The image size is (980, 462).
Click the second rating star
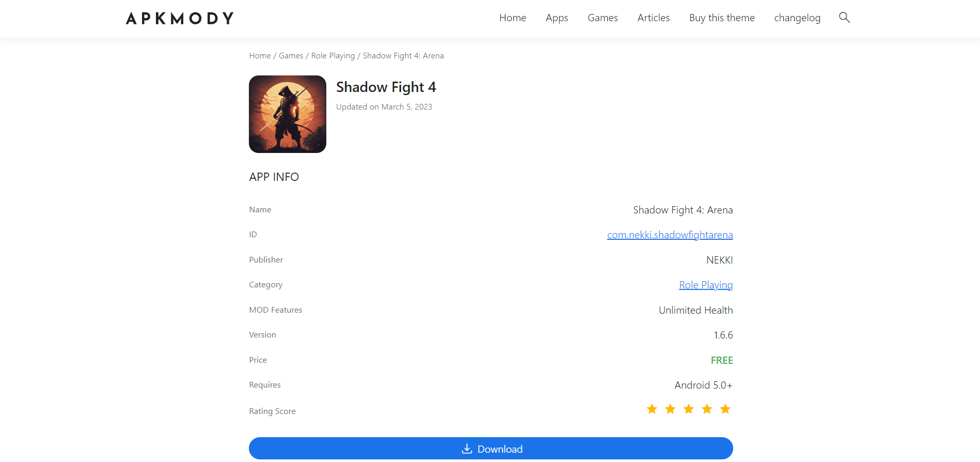(670, 409)
